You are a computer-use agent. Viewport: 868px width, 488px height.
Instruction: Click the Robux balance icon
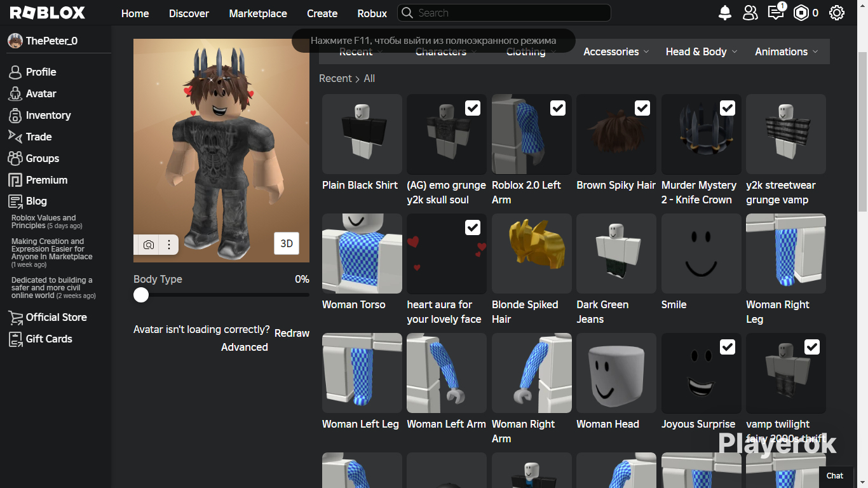[x=801, y=13]
